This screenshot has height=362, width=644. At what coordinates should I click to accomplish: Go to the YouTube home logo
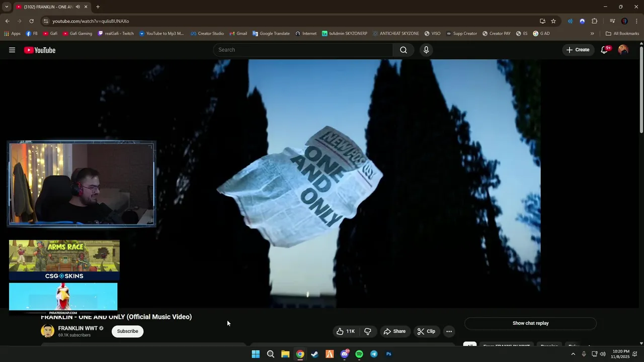pos(40,50)
